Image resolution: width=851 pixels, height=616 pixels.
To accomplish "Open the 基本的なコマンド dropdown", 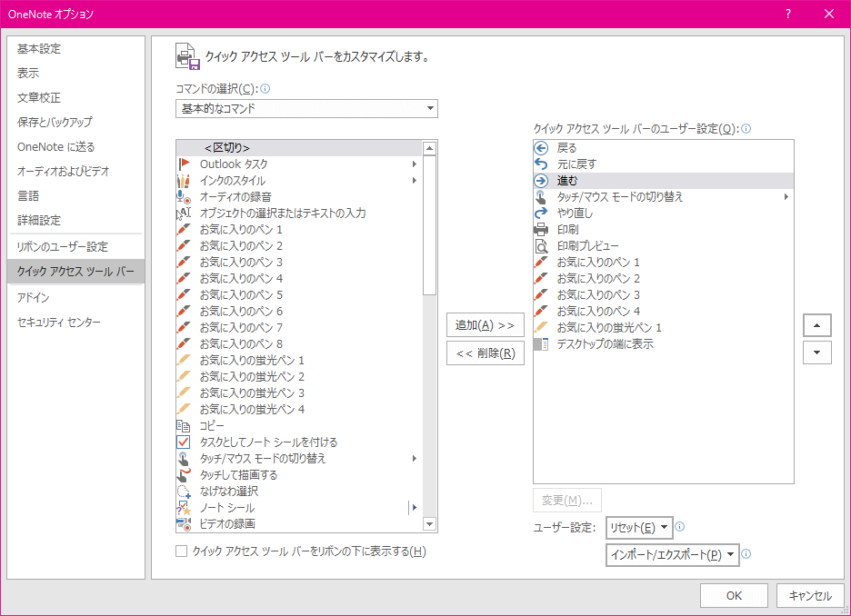I will [x=306, y=108].
